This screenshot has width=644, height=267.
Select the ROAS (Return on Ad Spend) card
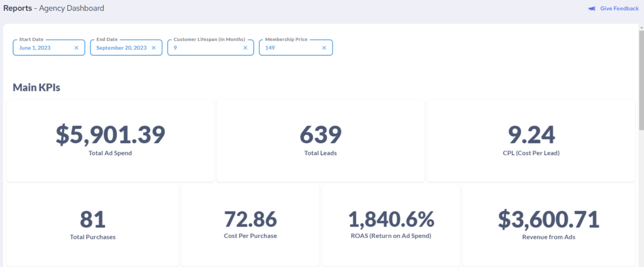[x=391, y=224]
